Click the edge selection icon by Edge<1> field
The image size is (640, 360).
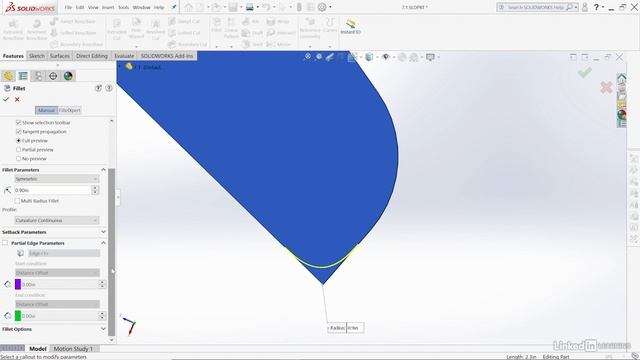pos(20,253)
